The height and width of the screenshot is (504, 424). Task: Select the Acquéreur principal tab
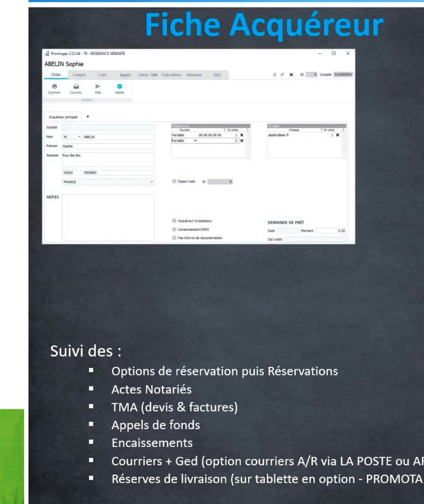point(63,117)
